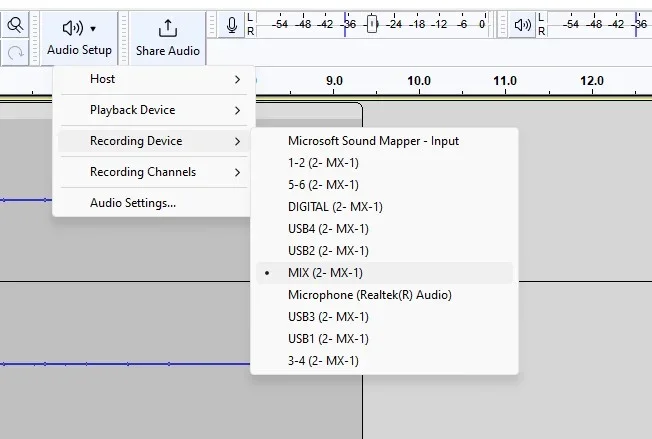The image size is (652, 439).
Task: Click the Share Audio upload icon
Action: click(x=168, y=29)
